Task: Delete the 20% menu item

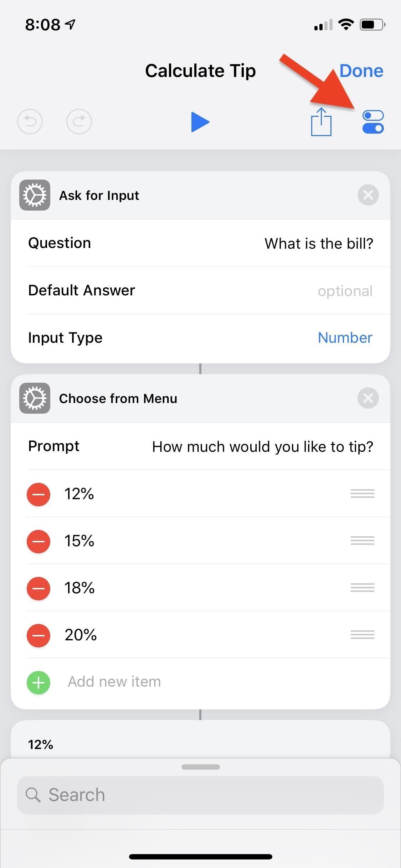Action: tap(38, 635)
